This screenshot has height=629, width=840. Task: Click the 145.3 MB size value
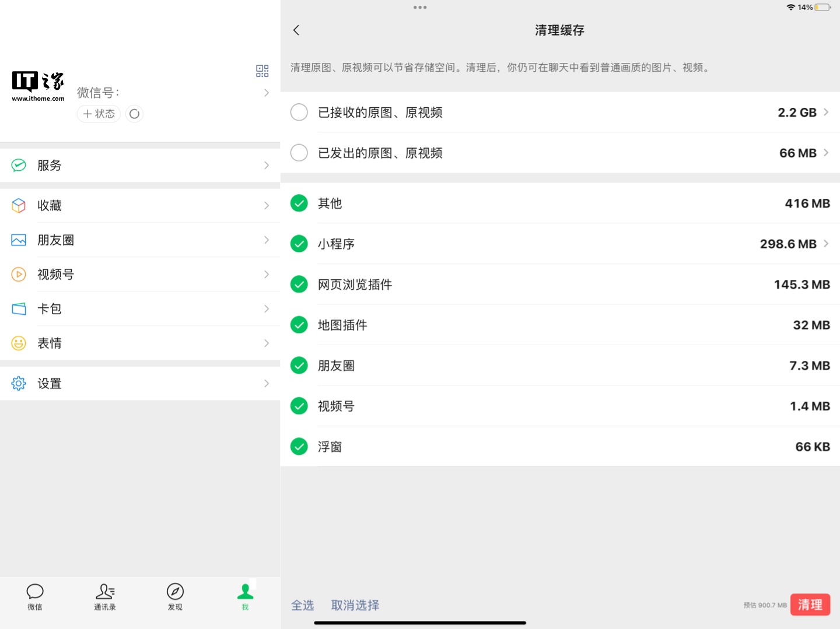pos(802,284)
